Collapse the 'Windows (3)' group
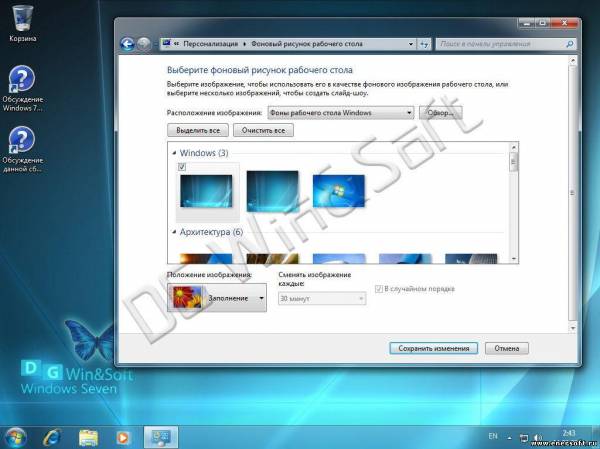The width and height of the screenshot is (600, 449). point(174,153)
